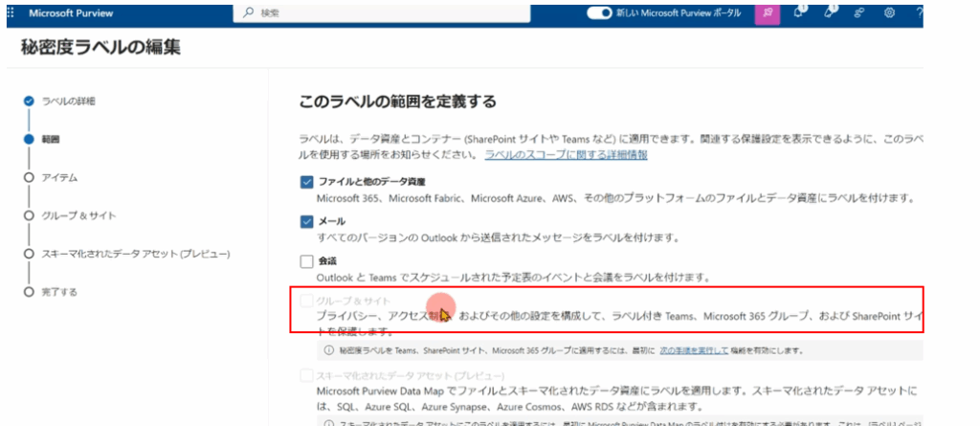The image size is (980, 426).
Task: Click the search magnifier icon
Action: pyautogui.click(x=249, y=13)
